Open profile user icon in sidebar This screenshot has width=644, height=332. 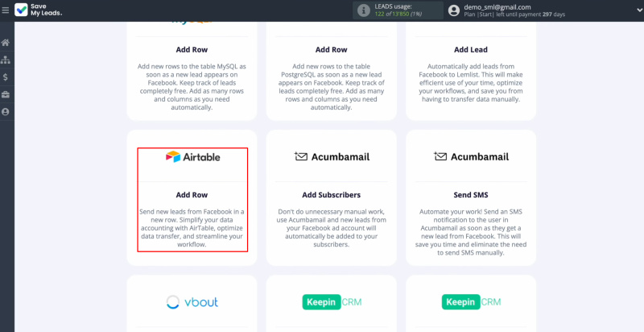(x=6, y=112)
